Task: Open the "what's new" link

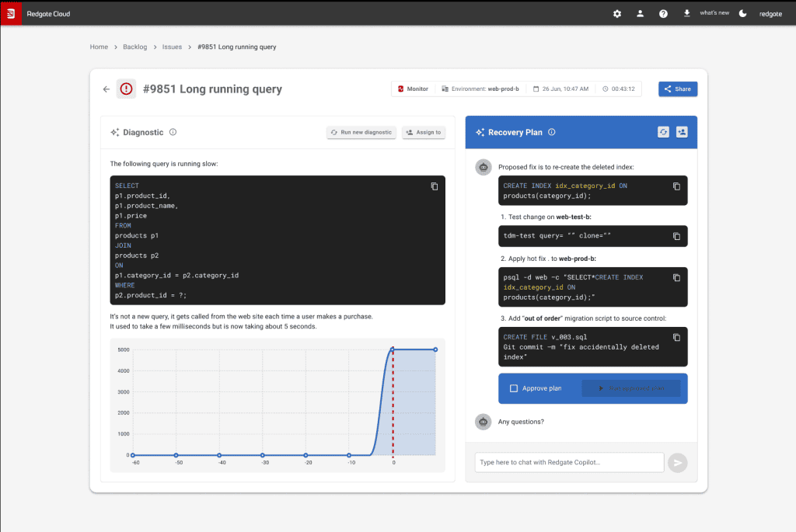Action: (714, 12)
